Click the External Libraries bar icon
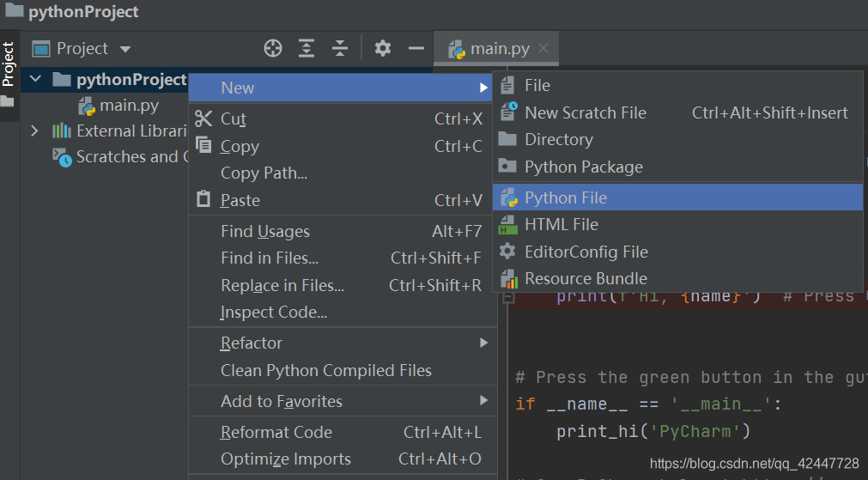Viewport: 868px width, 480px height. tap(62, 131)
